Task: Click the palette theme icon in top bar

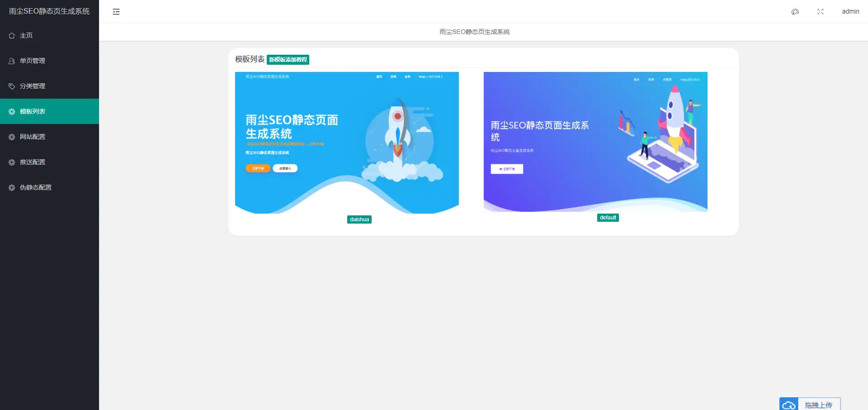Action: click(795, 11)
